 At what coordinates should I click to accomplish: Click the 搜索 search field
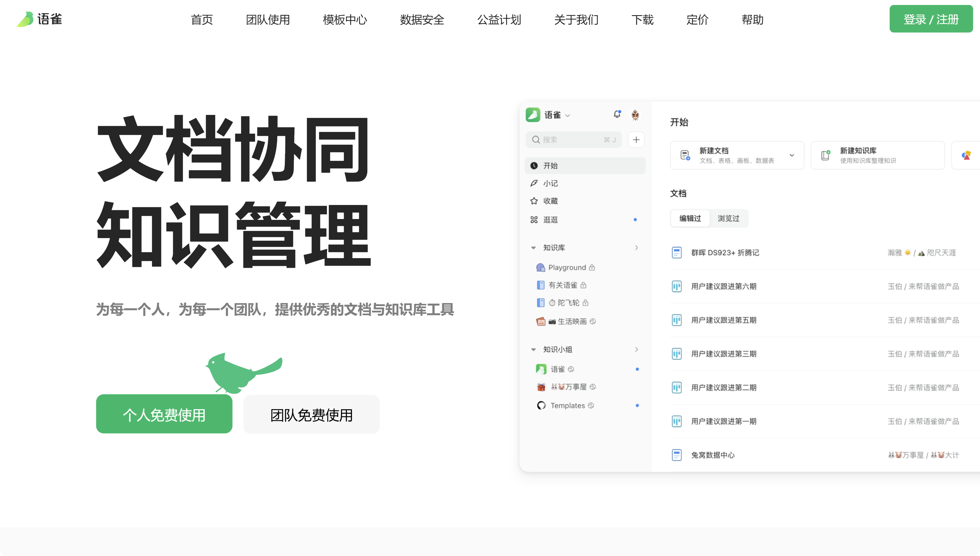[572, 140]
